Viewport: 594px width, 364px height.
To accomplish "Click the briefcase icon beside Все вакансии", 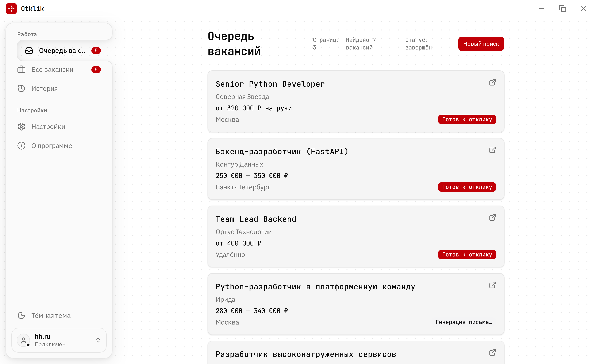I will [x=21, y=69].
